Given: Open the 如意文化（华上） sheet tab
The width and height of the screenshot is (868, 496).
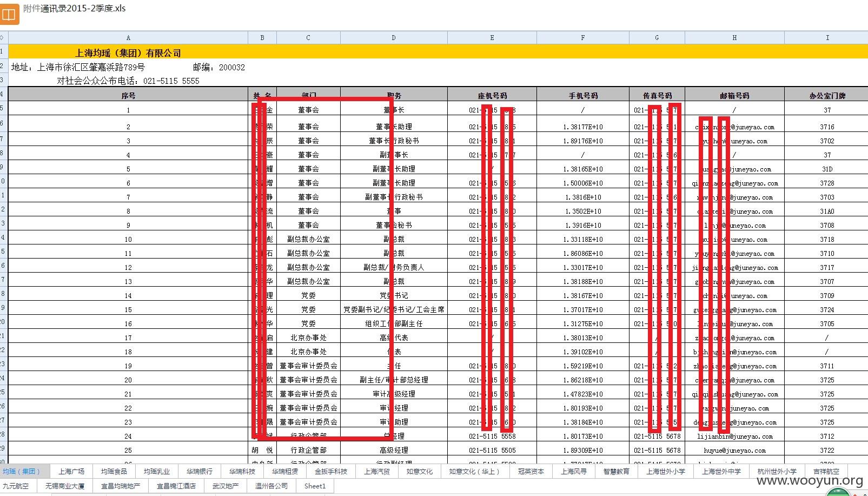Looking at the screenshot, I should pyautogui.click(x=474, y=471).
